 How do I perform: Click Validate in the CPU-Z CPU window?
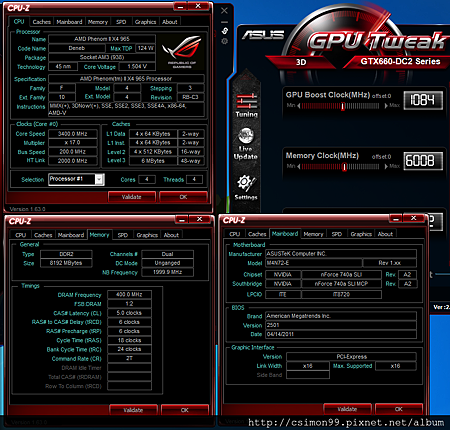[132, 197]
